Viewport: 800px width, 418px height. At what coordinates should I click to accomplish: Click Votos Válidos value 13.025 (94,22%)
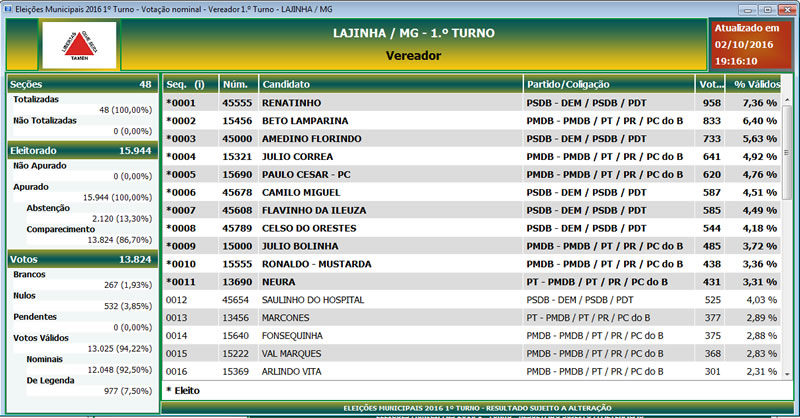pyautogui.click(x=120, y=349)
